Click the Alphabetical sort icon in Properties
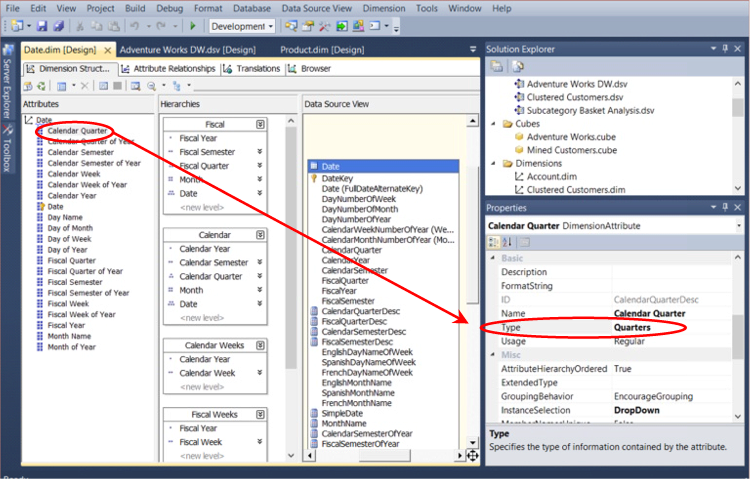 (509, 242)
